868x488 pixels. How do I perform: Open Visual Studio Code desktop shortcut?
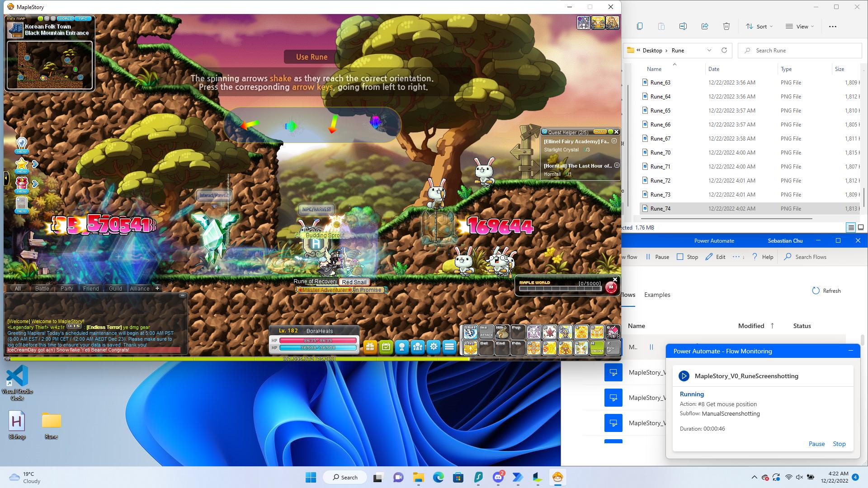pos(17,383)
